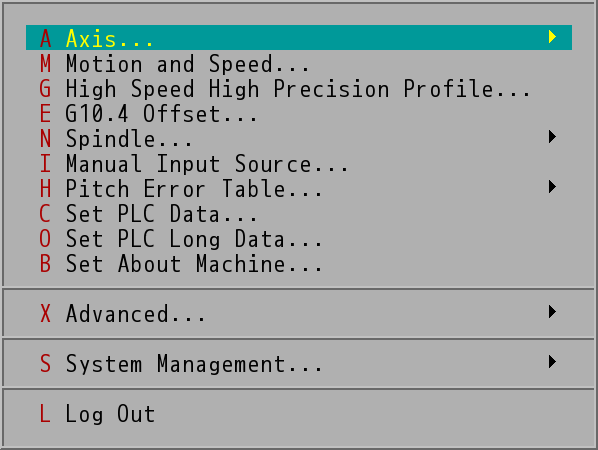Choose G10.4 Offset entry

pyautogui.click(x=299, y=114)
